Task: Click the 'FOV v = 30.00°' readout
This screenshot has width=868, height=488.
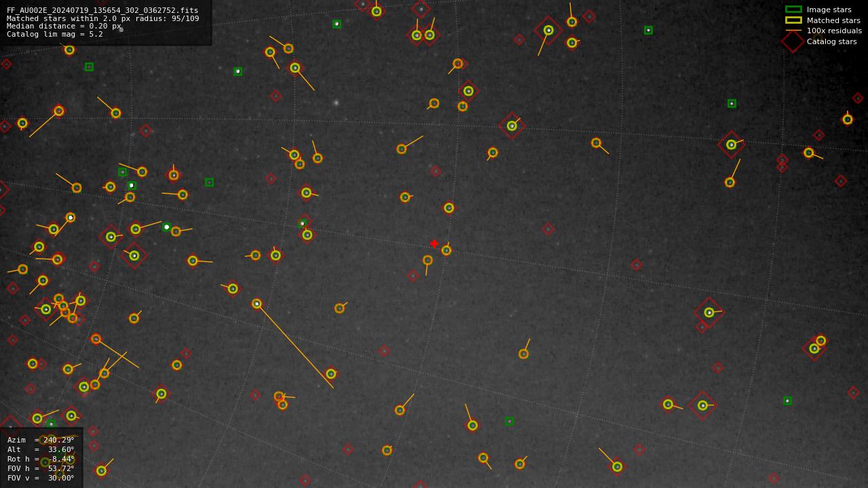Action: (41, 478)
